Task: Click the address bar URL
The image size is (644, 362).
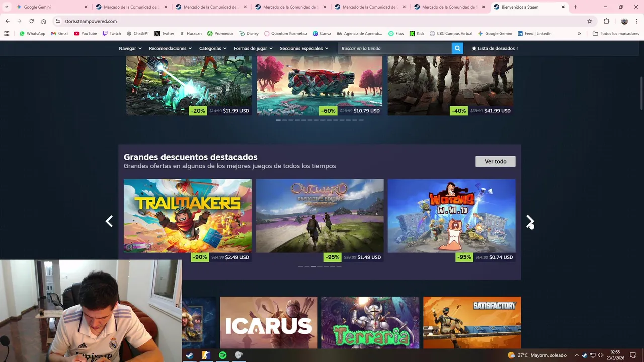Action: click(x=91, y=21)
